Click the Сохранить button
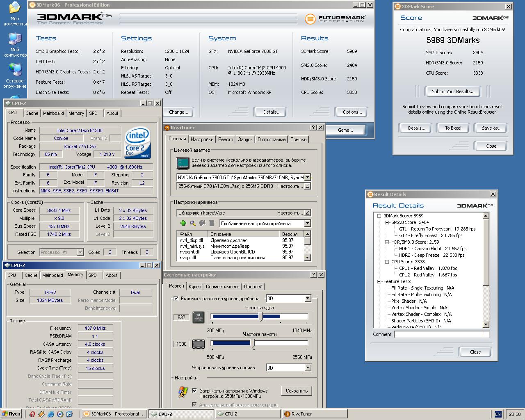 [x=297, y=391]
